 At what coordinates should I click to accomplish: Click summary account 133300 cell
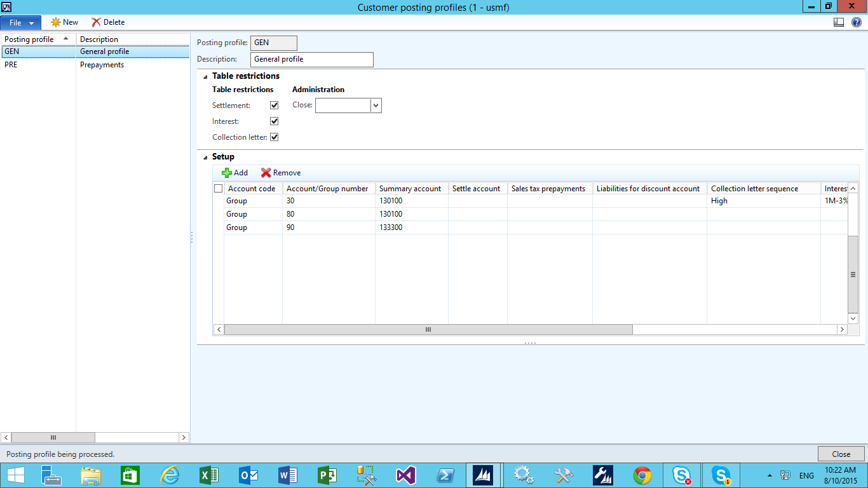[412, 227]
